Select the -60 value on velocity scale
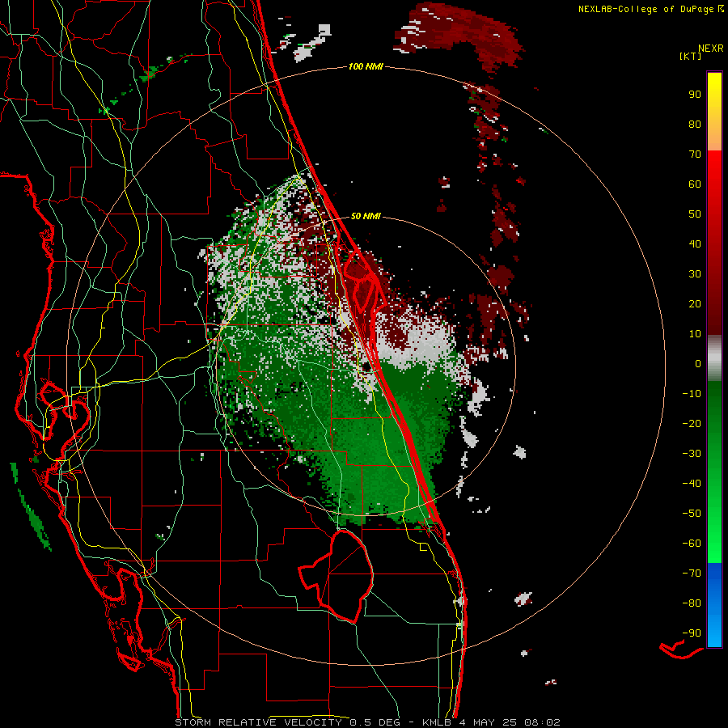 692,544
